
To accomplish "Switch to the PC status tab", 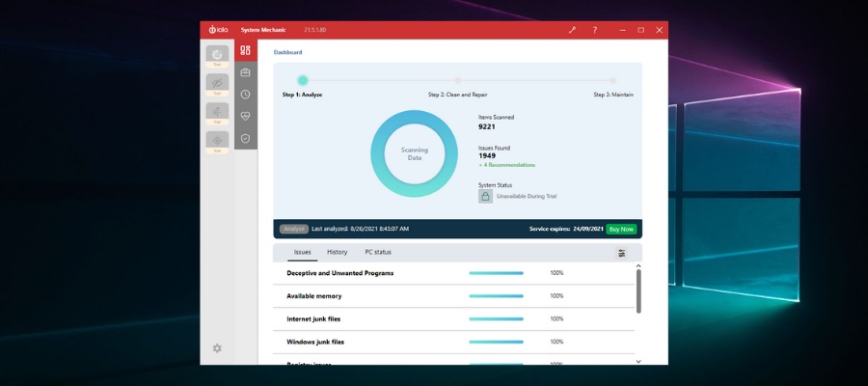I will point(378,252).
